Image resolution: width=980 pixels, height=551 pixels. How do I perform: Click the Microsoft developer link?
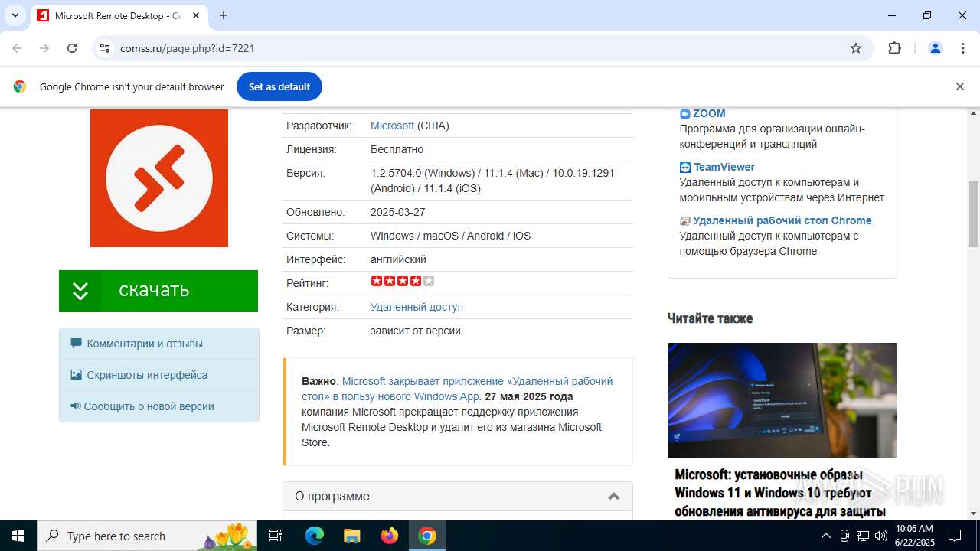[392, 126]
